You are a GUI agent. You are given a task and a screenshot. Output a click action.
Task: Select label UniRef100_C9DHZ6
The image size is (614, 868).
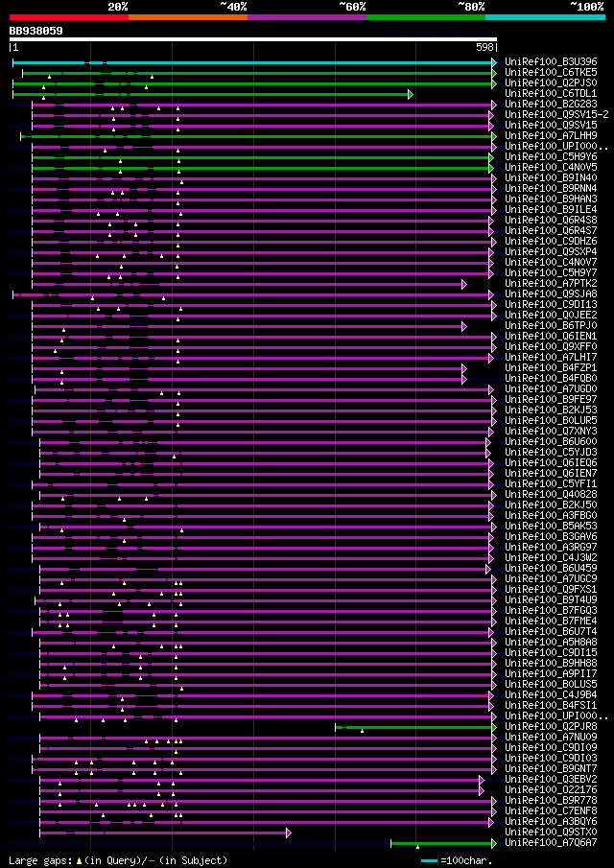(x=549, y=242)
